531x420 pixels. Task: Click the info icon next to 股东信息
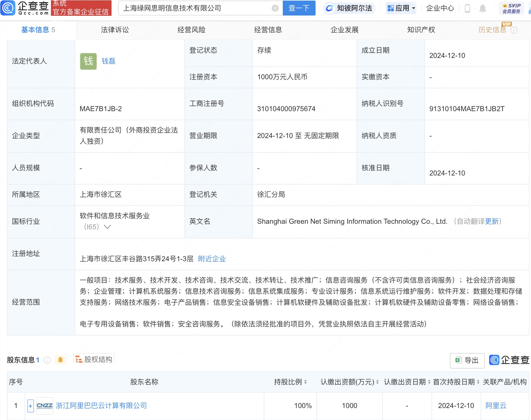[47, 360]
